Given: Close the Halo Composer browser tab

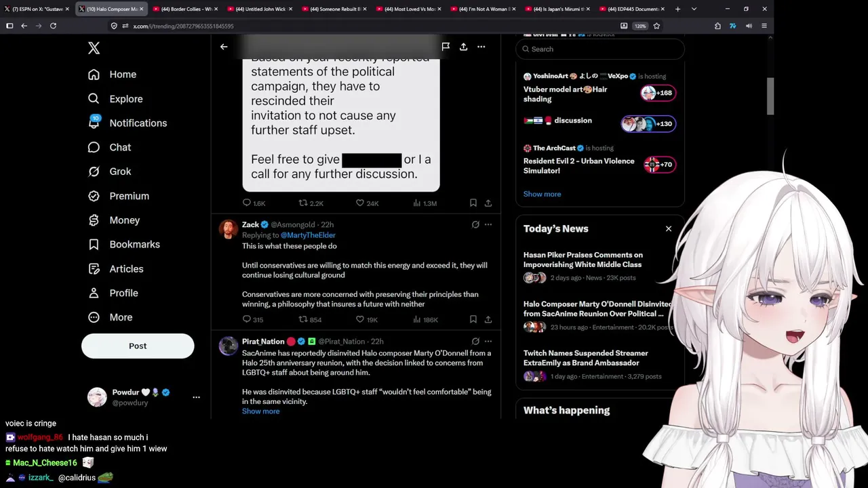Looking at the screenshot, I should click(141, 9).
